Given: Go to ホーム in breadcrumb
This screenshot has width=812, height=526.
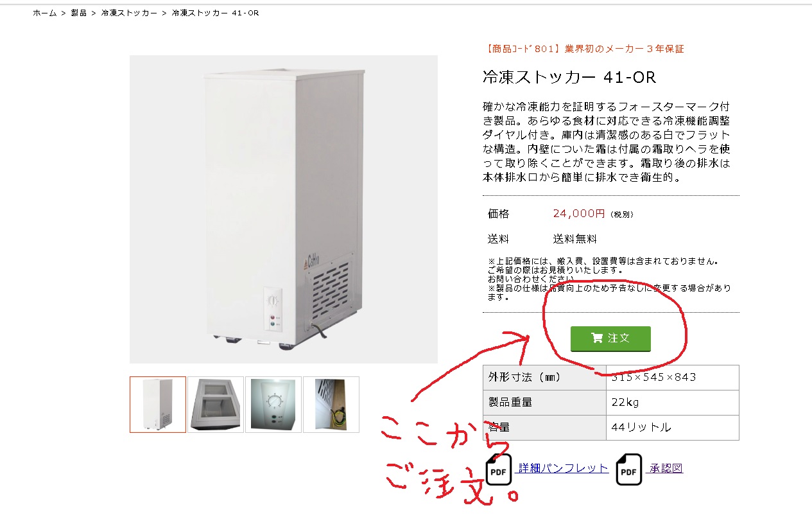Looking at the screenshot, I should (45, 13).
